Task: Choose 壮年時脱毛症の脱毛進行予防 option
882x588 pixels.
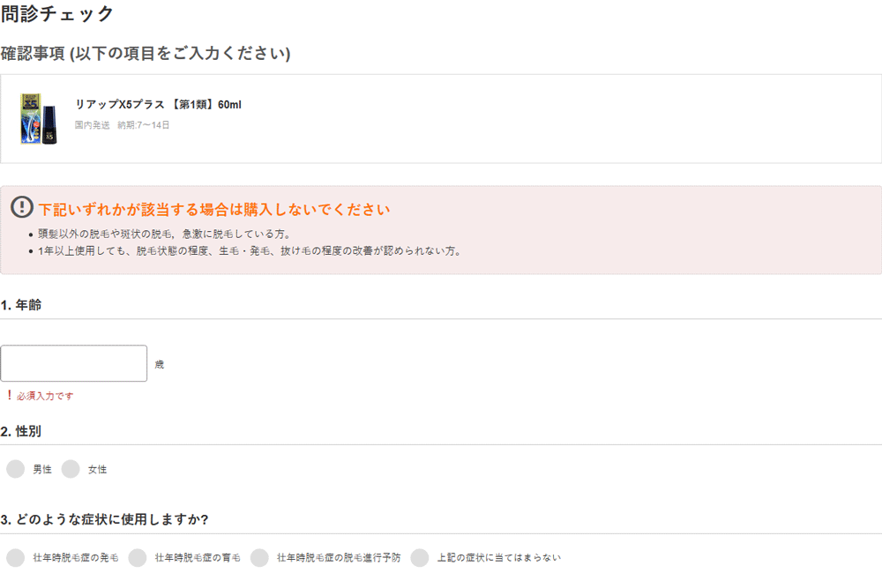Action: pyautogui.click(x=258, y=557)
